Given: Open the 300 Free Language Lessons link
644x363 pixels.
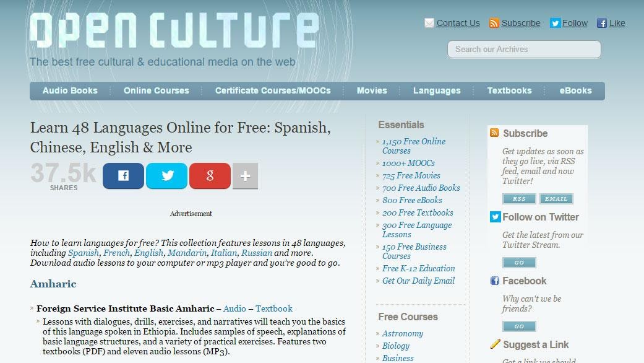Looking at the screenshot, I should tap(417, 230).
